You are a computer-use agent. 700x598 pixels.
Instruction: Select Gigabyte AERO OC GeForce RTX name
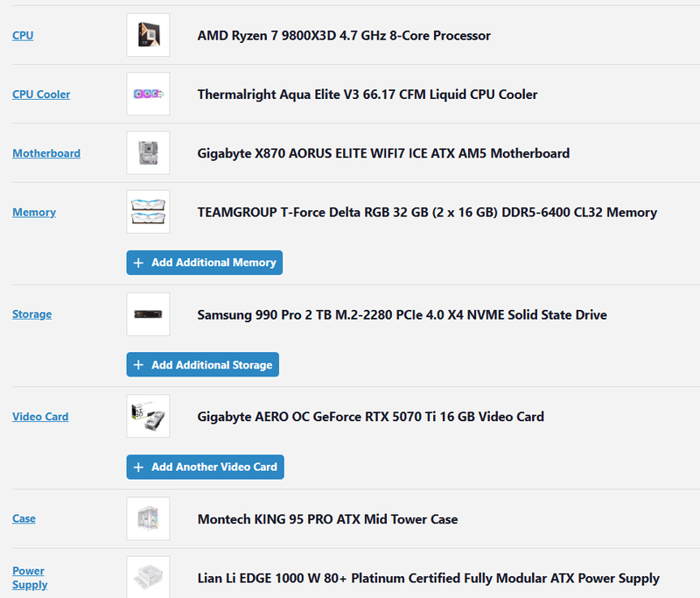(x=370, y=417)
